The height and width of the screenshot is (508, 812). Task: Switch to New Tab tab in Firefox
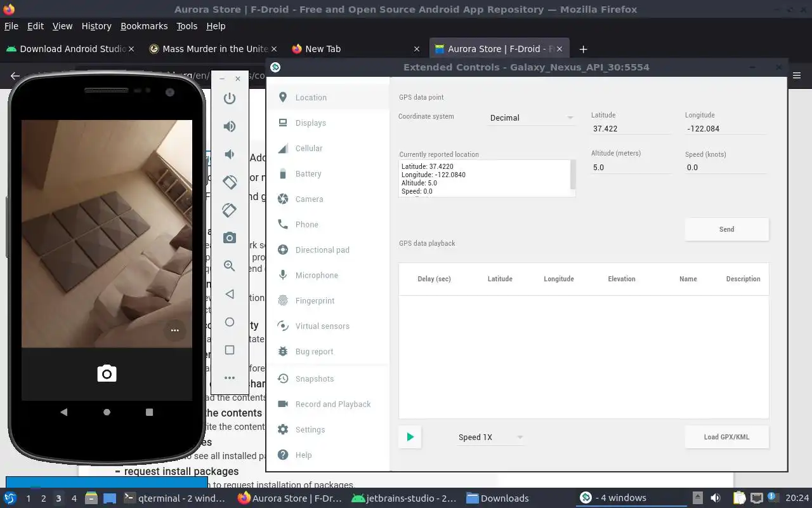[355, 49]
